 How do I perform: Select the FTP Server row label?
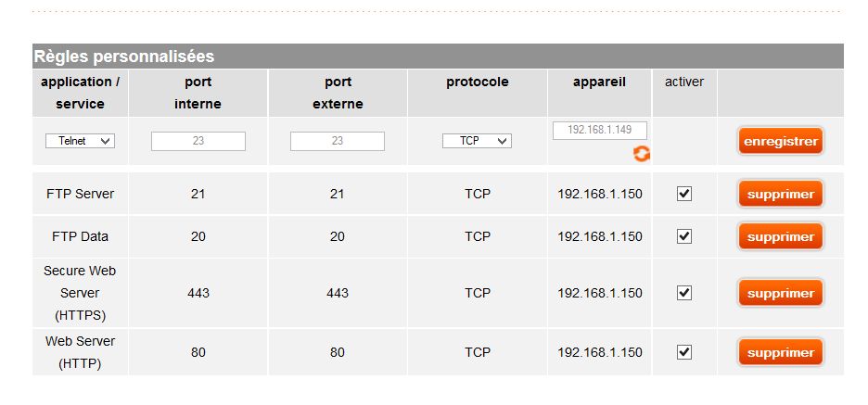click(80, 194)
